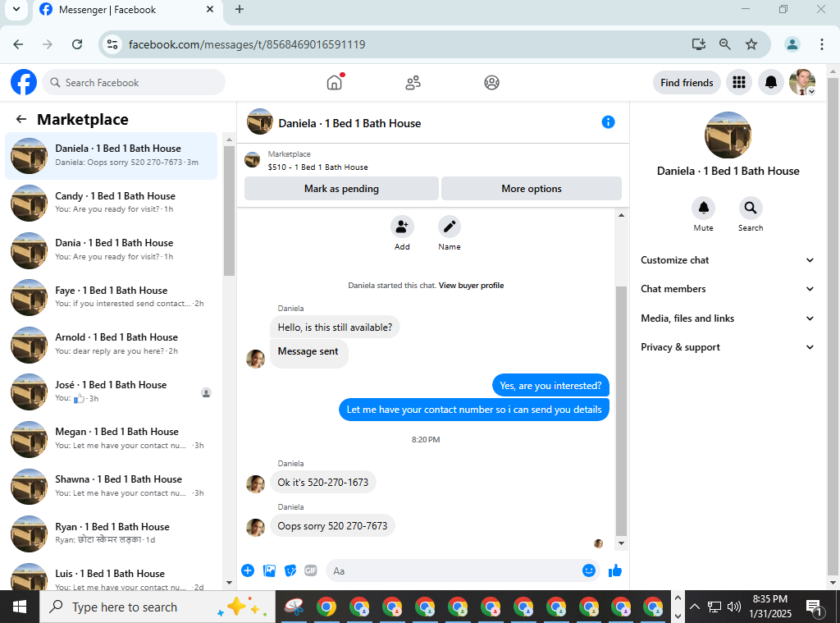
Task: Open conversation information icon
Action: pyautogui.click(x=608, y=122)
